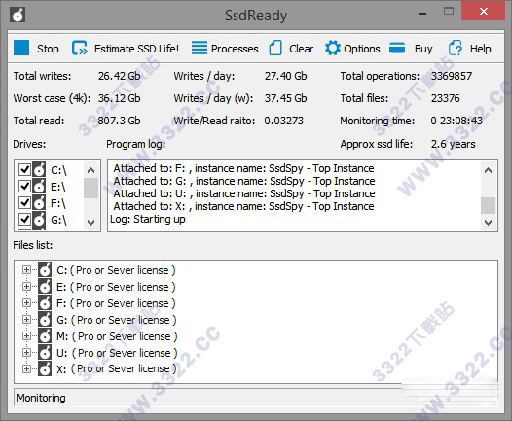Click the Clear page icon

pos(275,48)
